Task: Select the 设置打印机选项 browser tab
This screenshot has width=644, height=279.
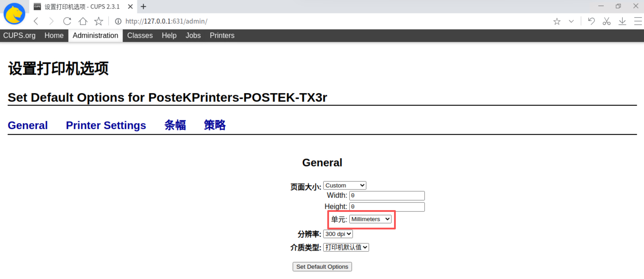Action: tap(82, 7)
